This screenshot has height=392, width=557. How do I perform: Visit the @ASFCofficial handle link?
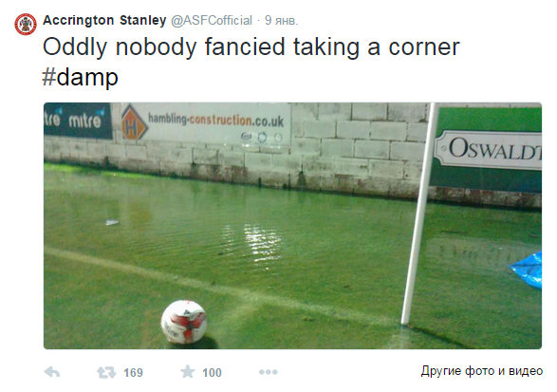(x=212, y=21)
